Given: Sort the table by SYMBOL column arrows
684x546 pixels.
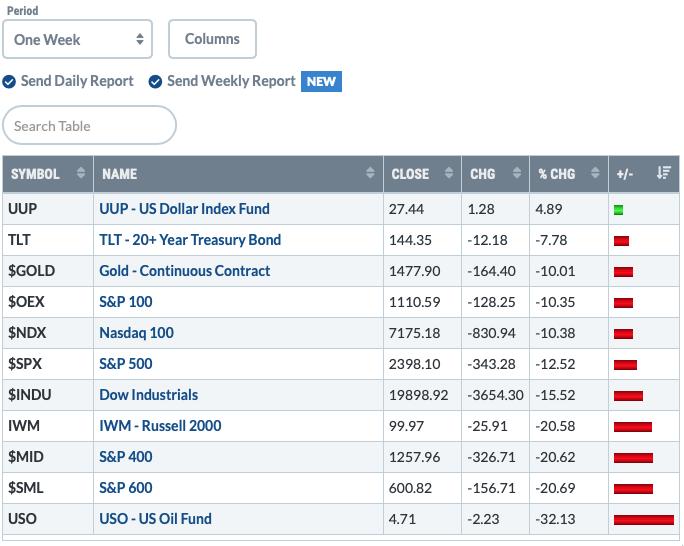Looking at the screenshot, I should (x=81, y=173).
